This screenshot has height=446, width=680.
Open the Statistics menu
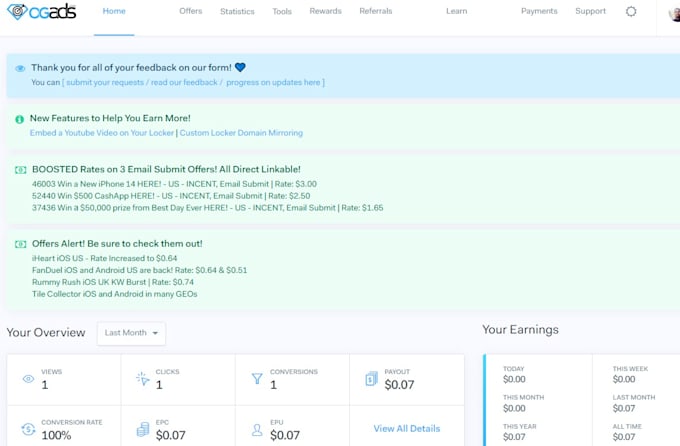237,12
